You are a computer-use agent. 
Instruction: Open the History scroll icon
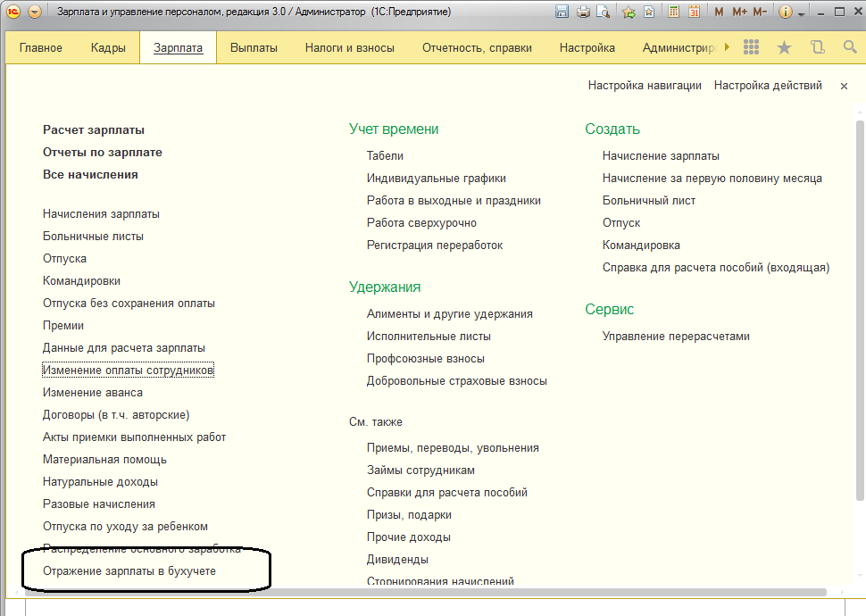tap(817, 47)
